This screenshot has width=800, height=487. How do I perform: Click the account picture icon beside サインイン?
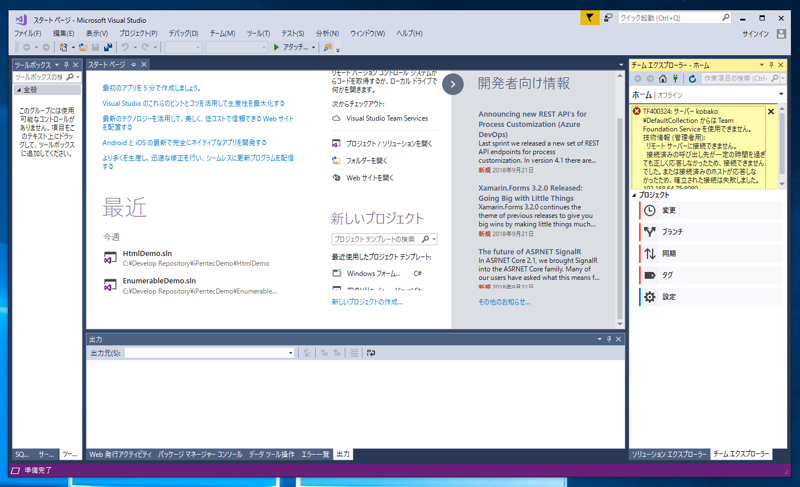(x=781, y=34)
